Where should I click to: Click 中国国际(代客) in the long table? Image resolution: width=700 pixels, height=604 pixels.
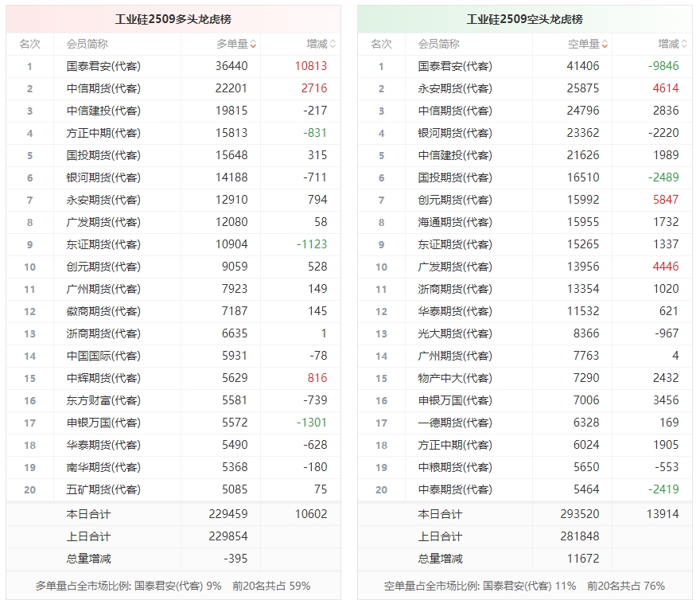coord(103,356)
